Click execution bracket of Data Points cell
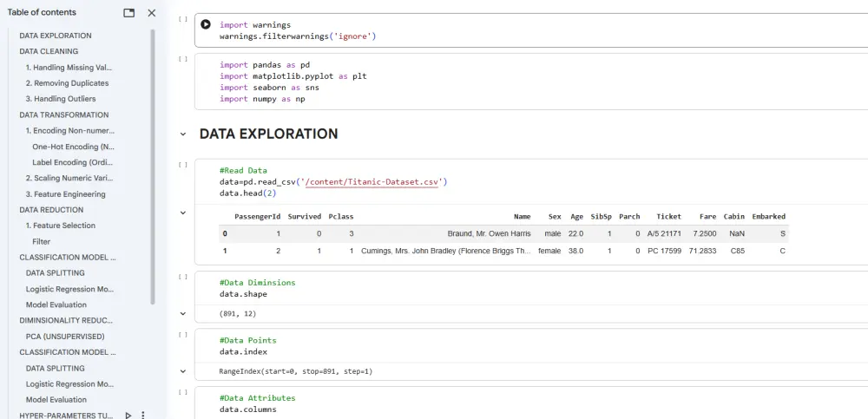 click(x=182, y=334)
